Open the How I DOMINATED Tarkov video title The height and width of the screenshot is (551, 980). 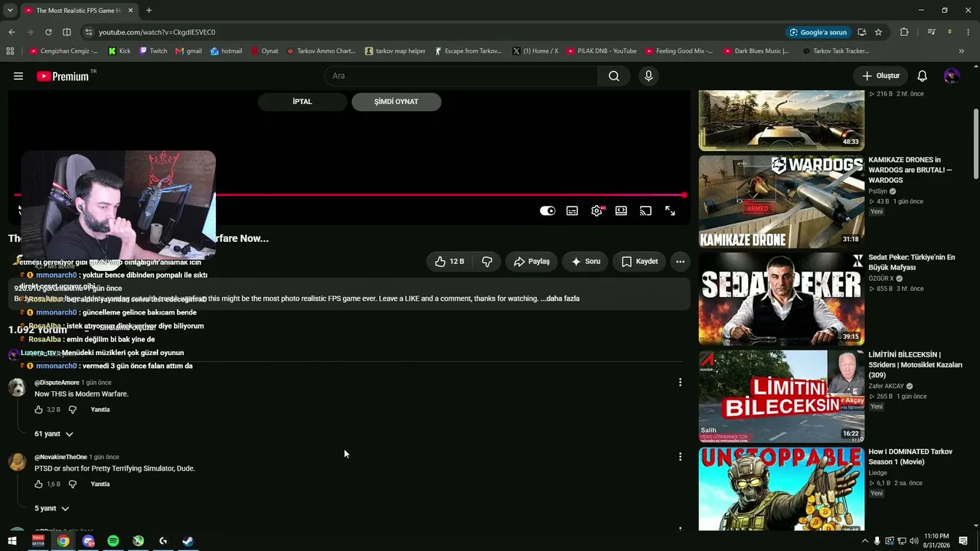(x=910, y=457)
